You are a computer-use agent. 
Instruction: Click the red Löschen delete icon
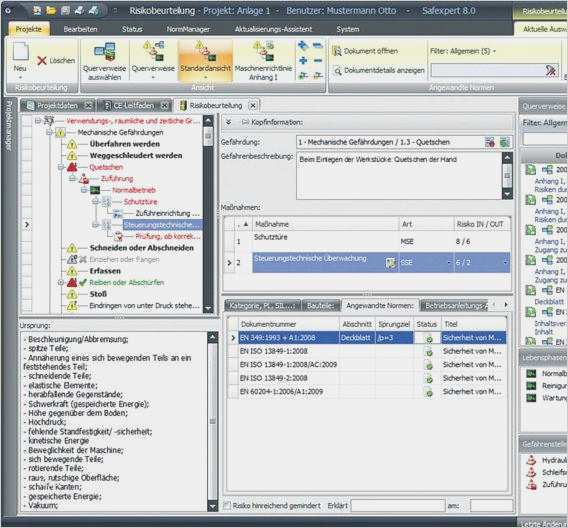tap(42, 61)
